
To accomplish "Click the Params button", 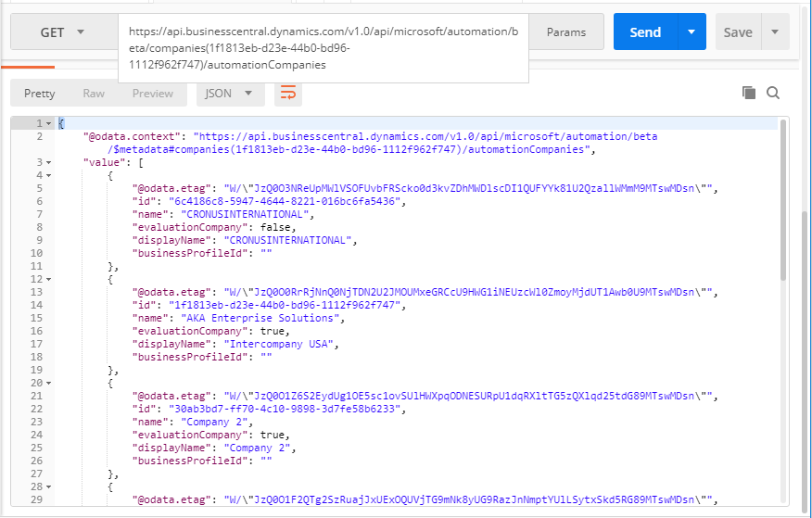I will pyautogui.click(x=565, y=32).
